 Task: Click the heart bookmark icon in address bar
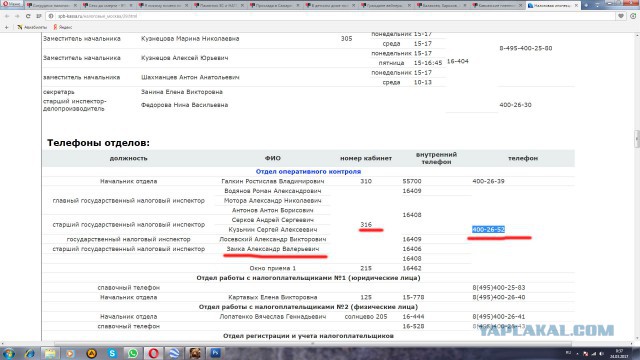click(621, 16)
